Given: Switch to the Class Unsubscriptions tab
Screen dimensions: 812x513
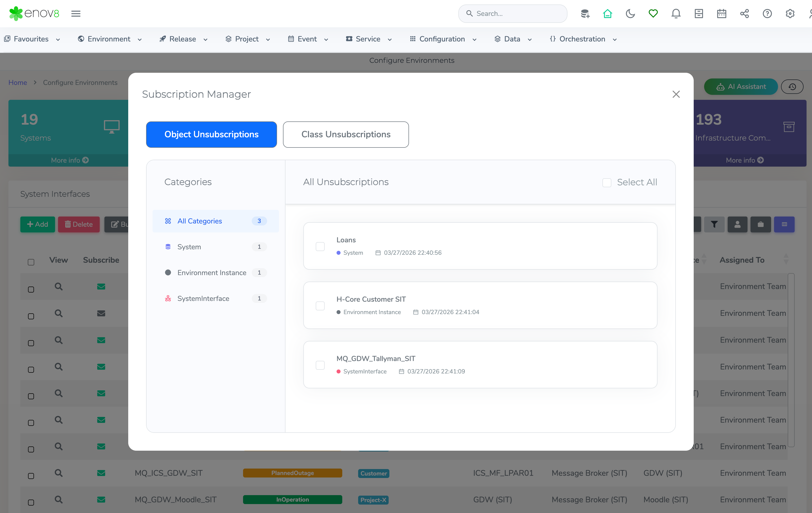Looking at the screenshot, I should [346, 134].
